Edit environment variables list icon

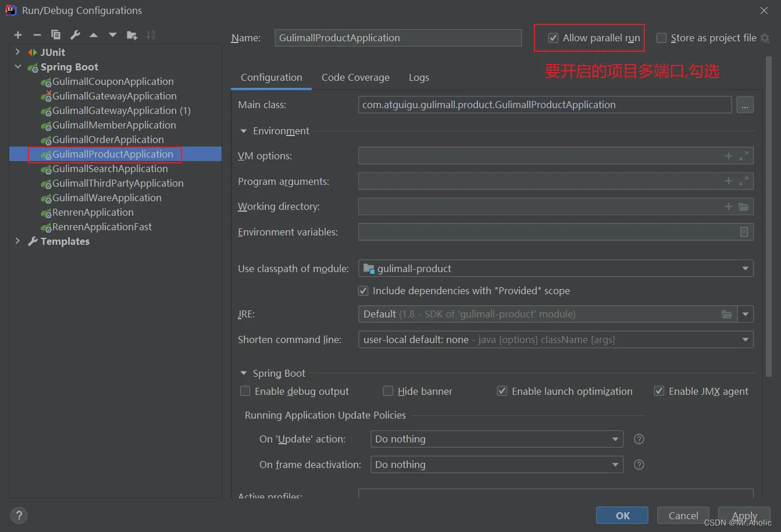[x=744, y=232]
